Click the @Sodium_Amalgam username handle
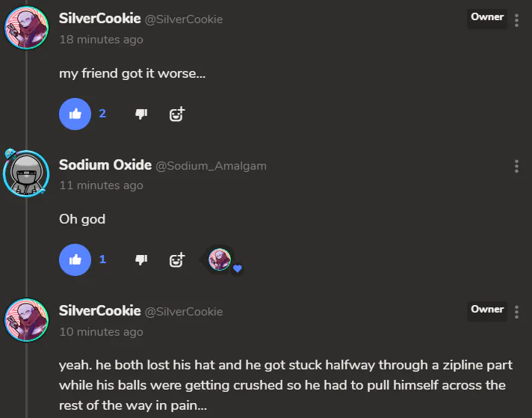Viewport: 532px width, 418px height. coord(211,166)
